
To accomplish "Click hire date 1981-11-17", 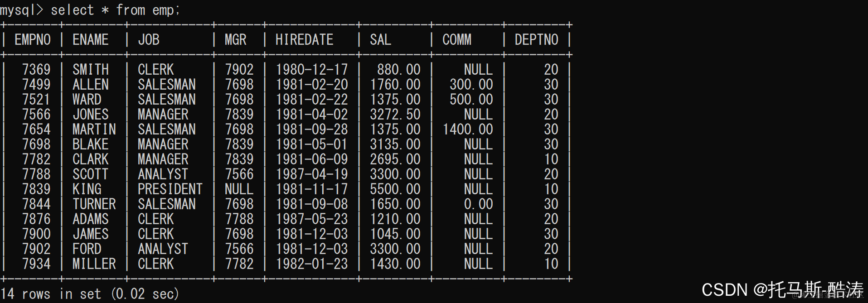I will [312, 189].
